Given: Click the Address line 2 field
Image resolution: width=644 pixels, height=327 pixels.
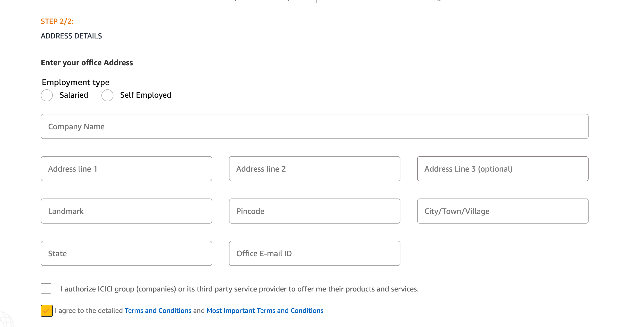Looking at the screenshot, I should coord(314,169).
